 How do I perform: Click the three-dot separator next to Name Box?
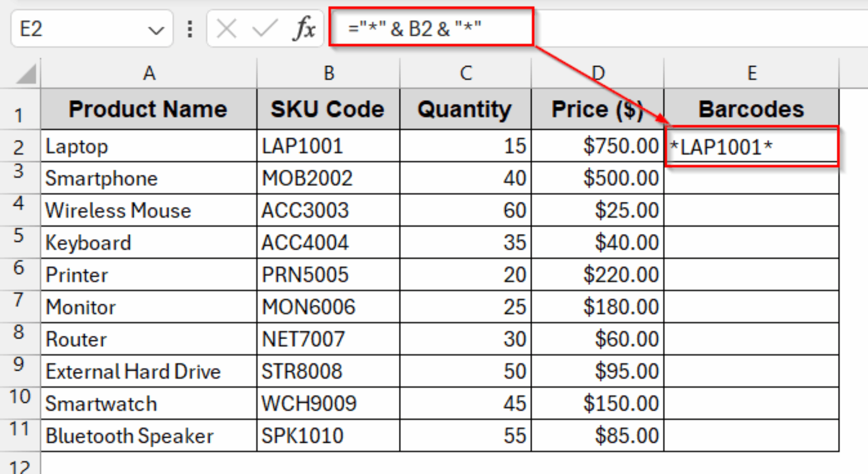(x=189, y=28)
